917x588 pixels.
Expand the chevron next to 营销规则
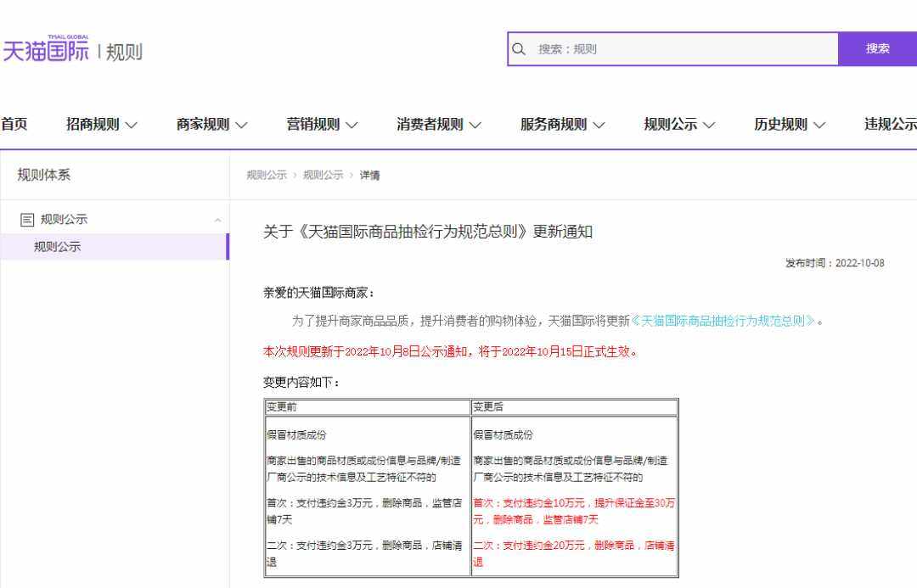point(352,125)
